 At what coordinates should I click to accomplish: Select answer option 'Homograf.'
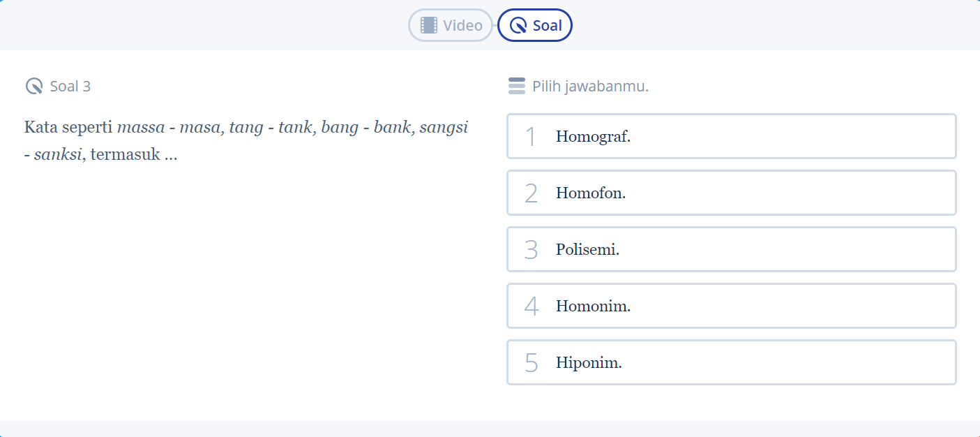pyautogui.click(x=731, y=136)
